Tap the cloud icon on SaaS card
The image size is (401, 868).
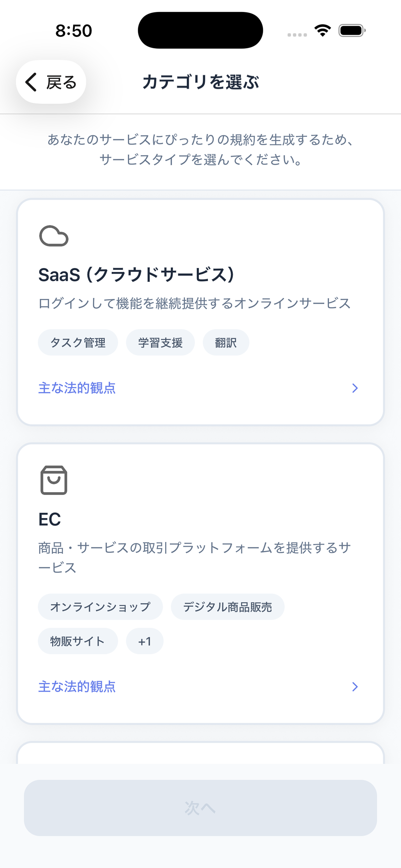54,236
